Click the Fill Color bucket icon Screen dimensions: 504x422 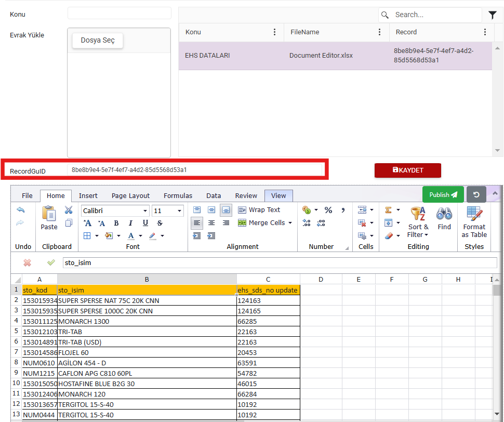coord(109,236)
